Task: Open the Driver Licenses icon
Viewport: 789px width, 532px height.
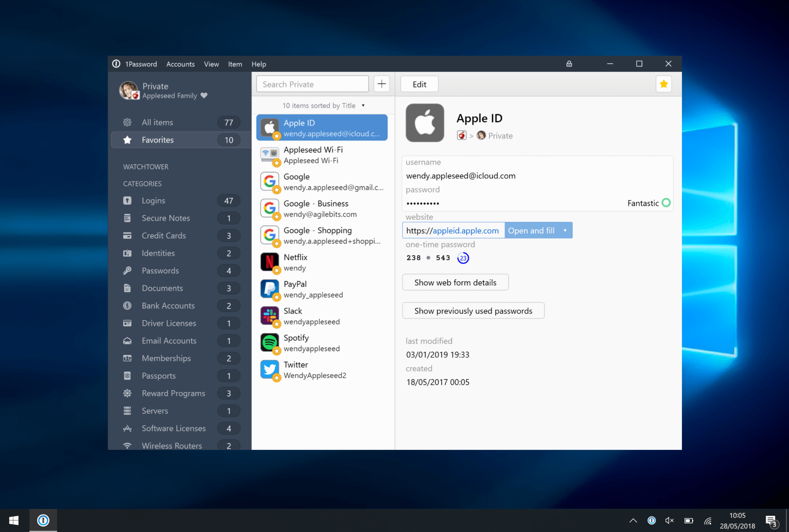Action: tap(127, 323)
